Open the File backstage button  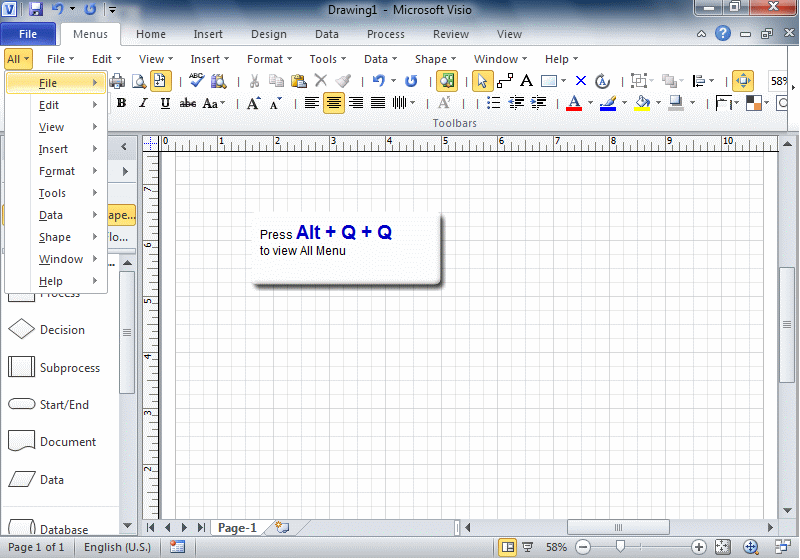[28, 34]
